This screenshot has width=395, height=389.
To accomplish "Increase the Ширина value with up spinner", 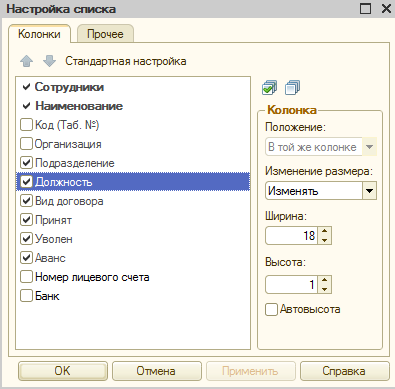I will click(x=325, y=231).
